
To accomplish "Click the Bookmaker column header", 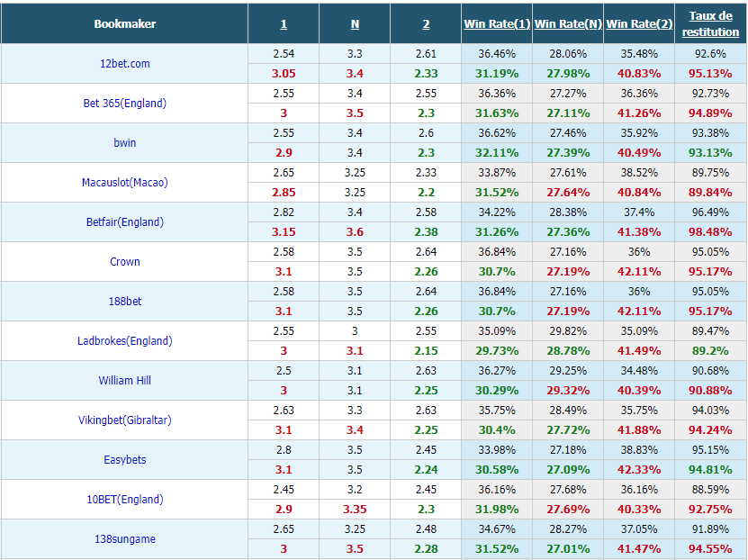I will [x=124, y=23].
